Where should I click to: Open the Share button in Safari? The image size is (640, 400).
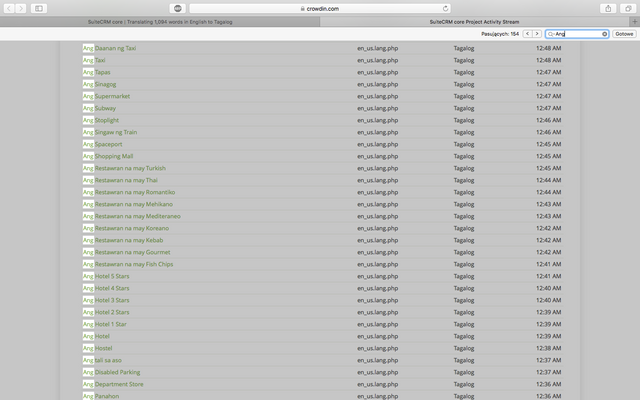(x=608, y=8)
